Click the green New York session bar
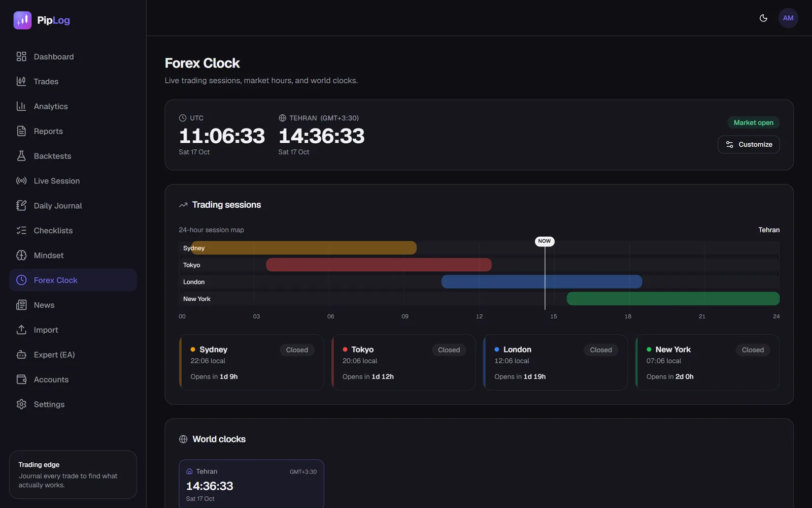The image size is (812, 508). click(x=673, y=299)
